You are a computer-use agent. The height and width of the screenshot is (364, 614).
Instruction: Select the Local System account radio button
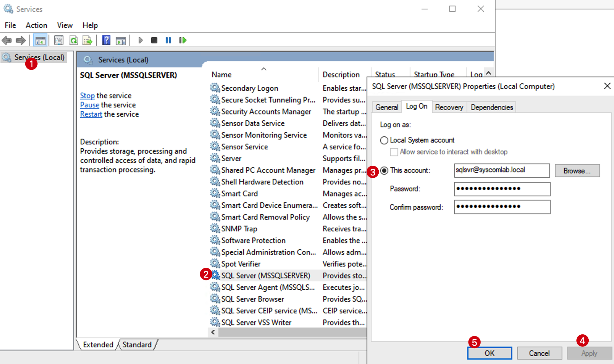pos(384,140)
